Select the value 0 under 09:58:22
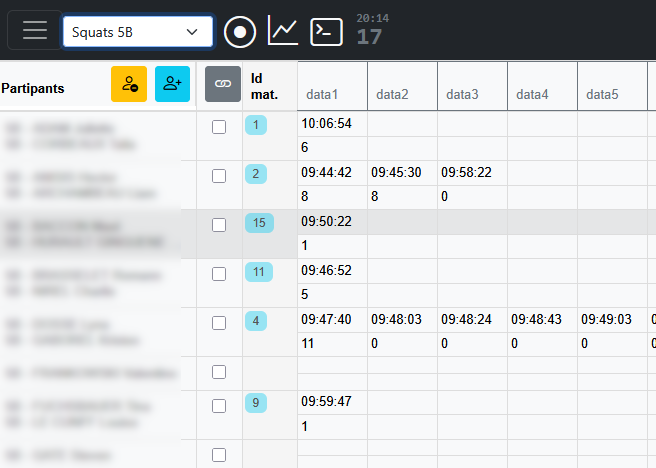The height and width of the screenshot is (468, 656). (472, 197)
